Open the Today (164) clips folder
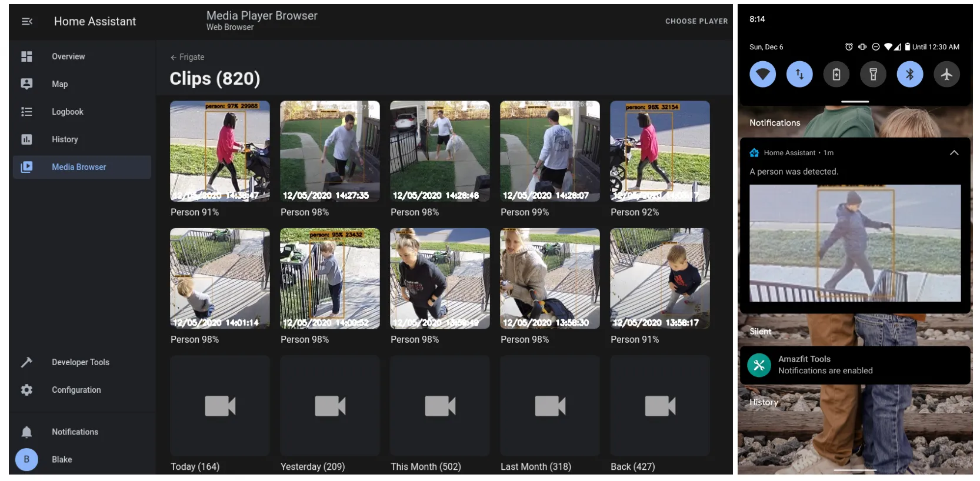 point(219,406)
